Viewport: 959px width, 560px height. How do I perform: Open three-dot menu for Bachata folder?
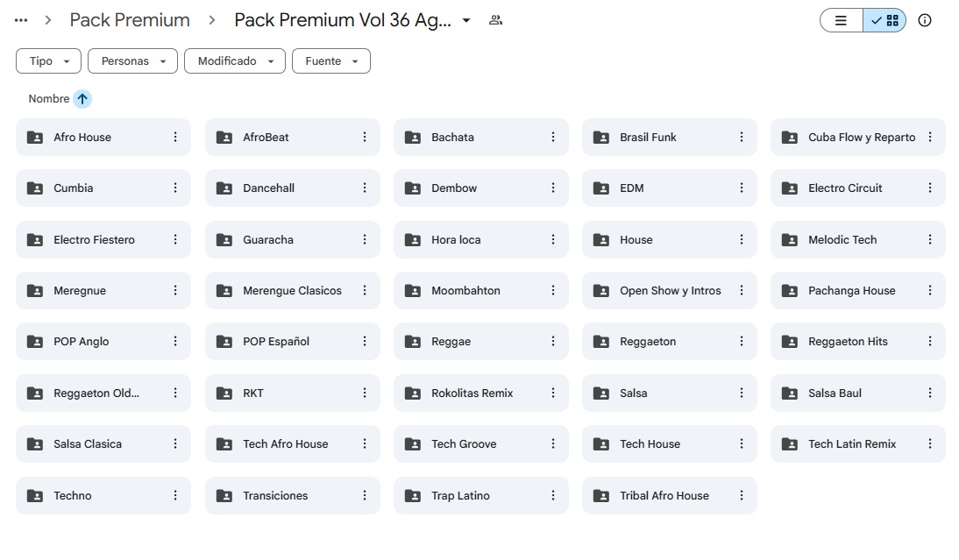[553, 137]
